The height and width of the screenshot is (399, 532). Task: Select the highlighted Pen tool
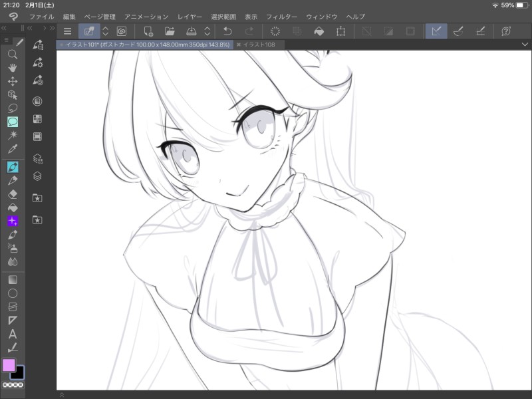tap(13, 167)
